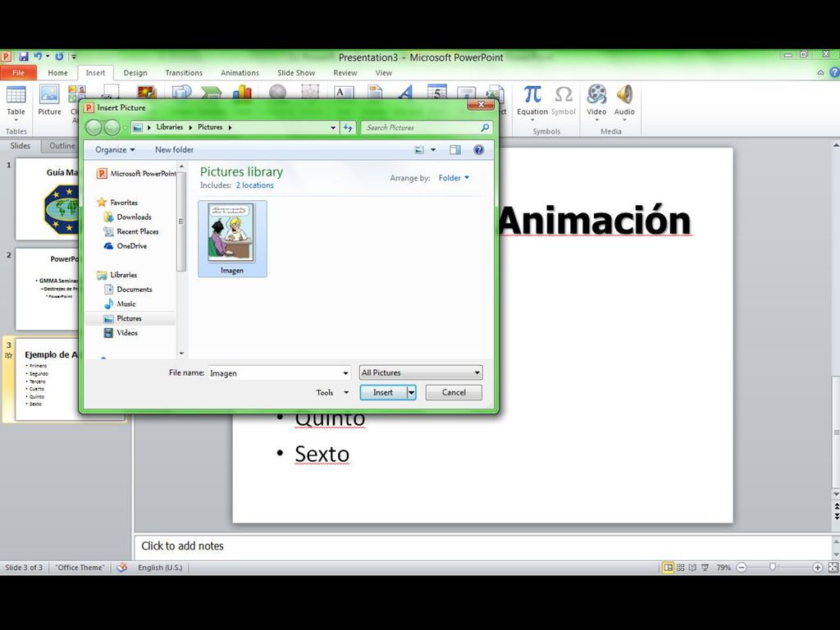840x630 pixels.
Task: Open the Insert button's split arrow
Action: [411, 393]
